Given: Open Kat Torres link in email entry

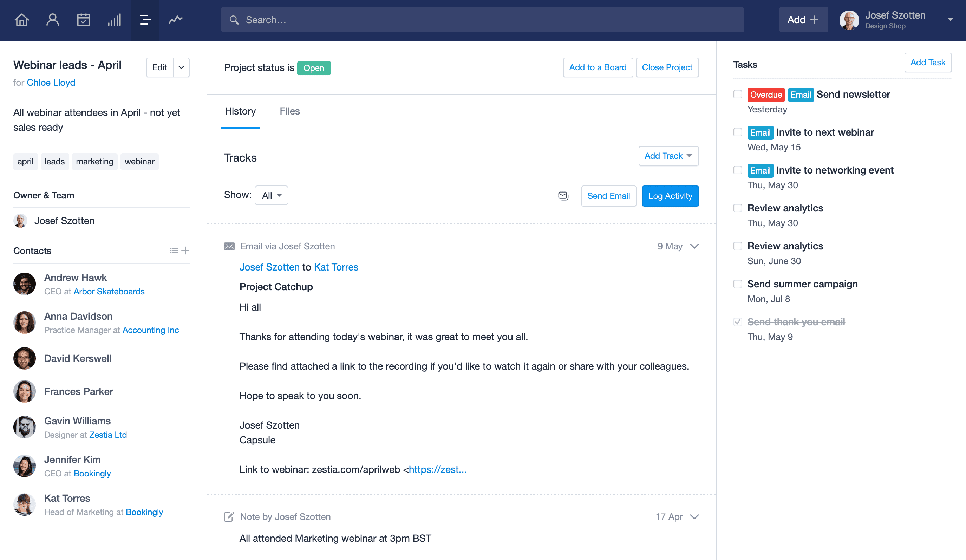Looking at the screenshot, I should click(x=336, y=267).
